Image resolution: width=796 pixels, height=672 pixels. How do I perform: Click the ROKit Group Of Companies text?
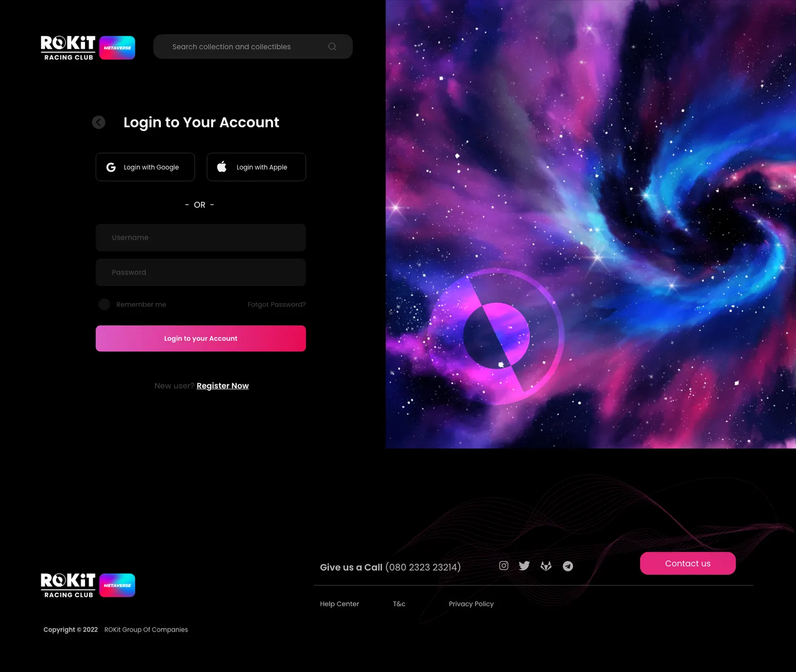coord(146,630)
